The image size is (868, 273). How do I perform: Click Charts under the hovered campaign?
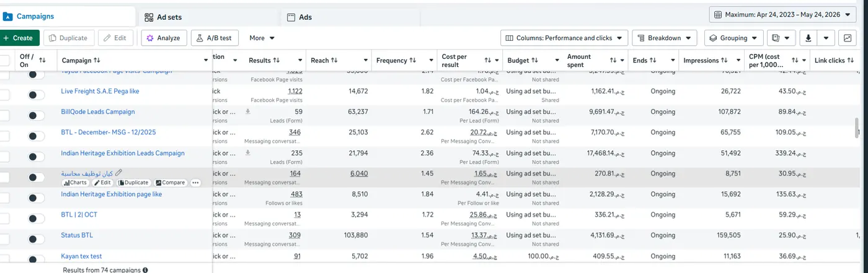75,183
